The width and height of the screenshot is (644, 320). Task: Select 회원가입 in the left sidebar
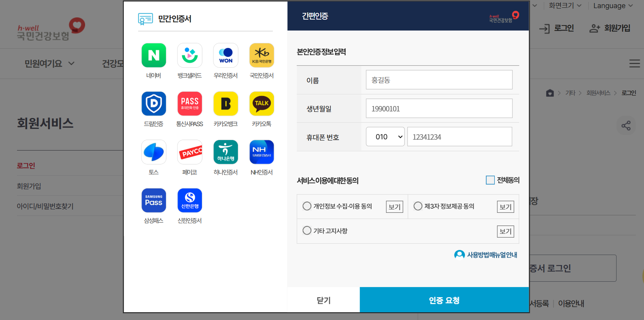click(x=29, y=186)
